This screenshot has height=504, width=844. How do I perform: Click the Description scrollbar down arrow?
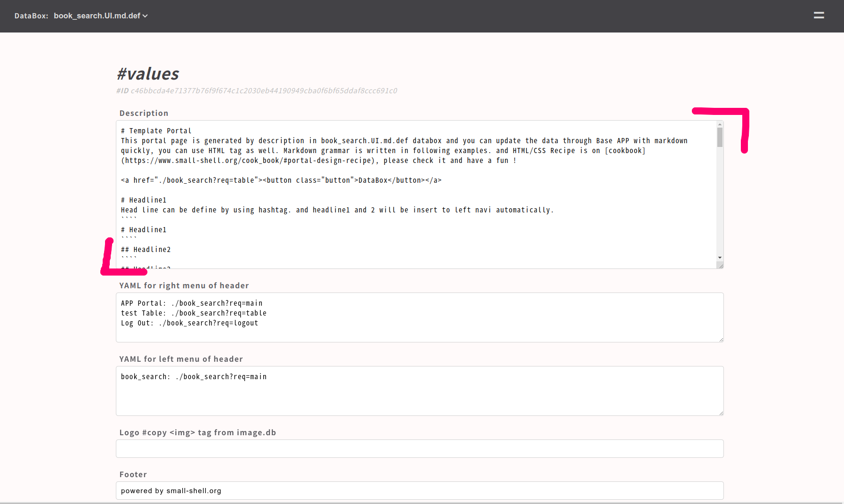pos(720,258)
